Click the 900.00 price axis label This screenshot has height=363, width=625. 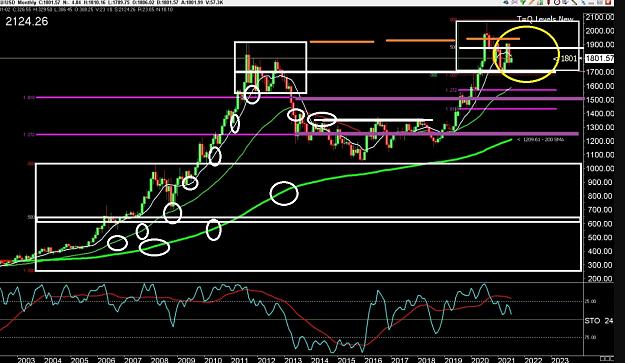click(601, 182)
